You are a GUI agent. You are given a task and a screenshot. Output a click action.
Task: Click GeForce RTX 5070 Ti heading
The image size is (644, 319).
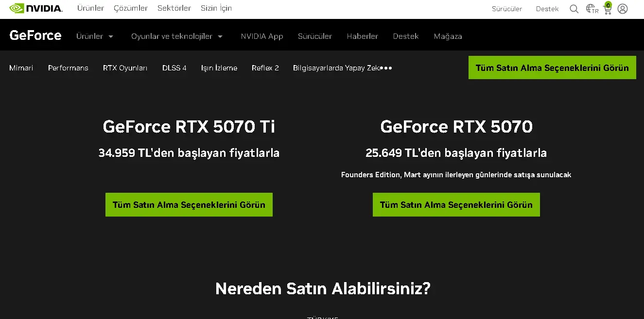189,127
